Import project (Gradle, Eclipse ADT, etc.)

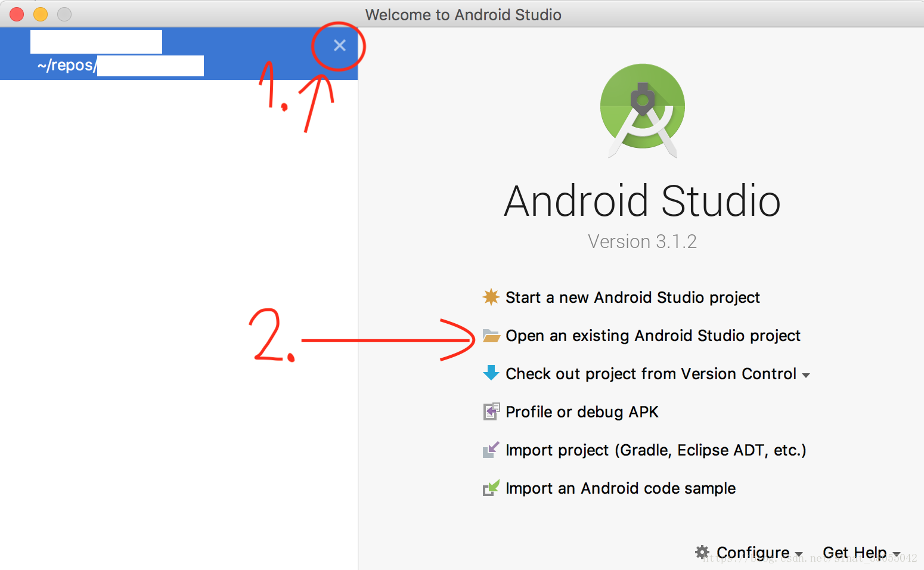tap(656, 450)
